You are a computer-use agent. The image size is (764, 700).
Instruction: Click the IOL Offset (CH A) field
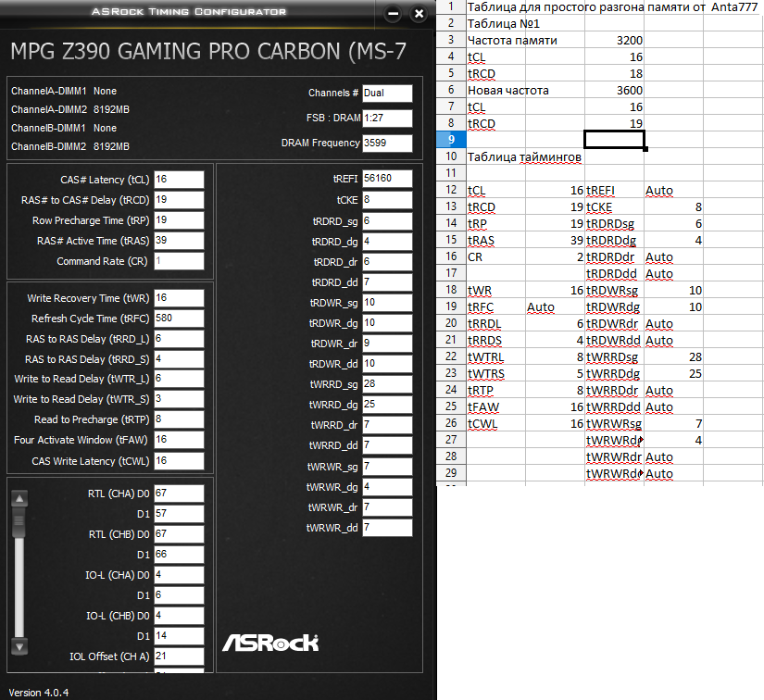pyautogui.click(x=179, y=656)
